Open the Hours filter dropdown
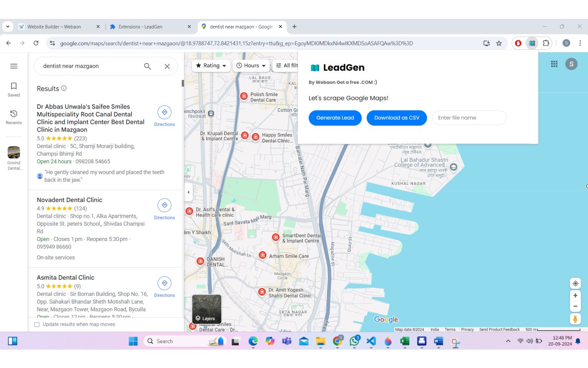This screenshot has width=588, height=368. coord(251,66)
